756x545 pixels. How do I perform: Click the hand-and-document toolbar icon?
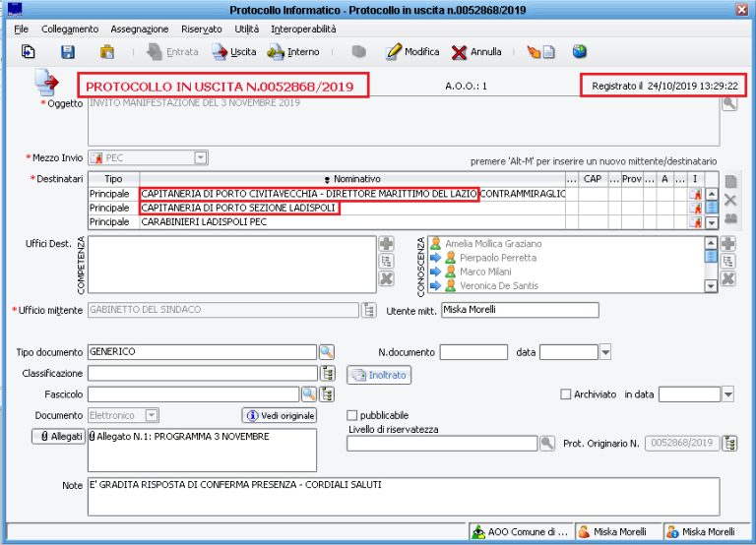click(540, 51)
